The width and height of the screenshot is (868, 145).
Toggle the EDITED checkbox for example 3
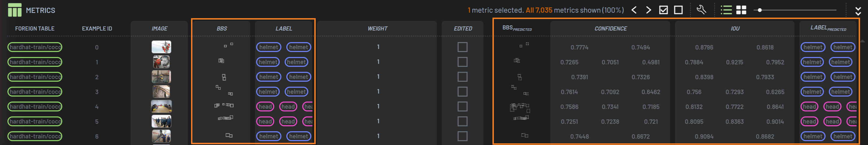click(x=462, y=92)
